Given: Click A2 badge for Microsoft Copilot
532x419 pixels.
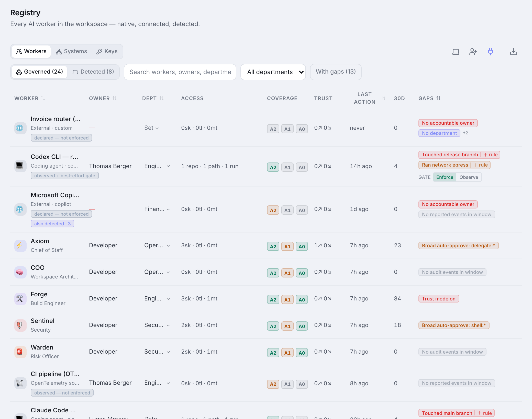Looking at the screenshot, I should click(273, 210).
